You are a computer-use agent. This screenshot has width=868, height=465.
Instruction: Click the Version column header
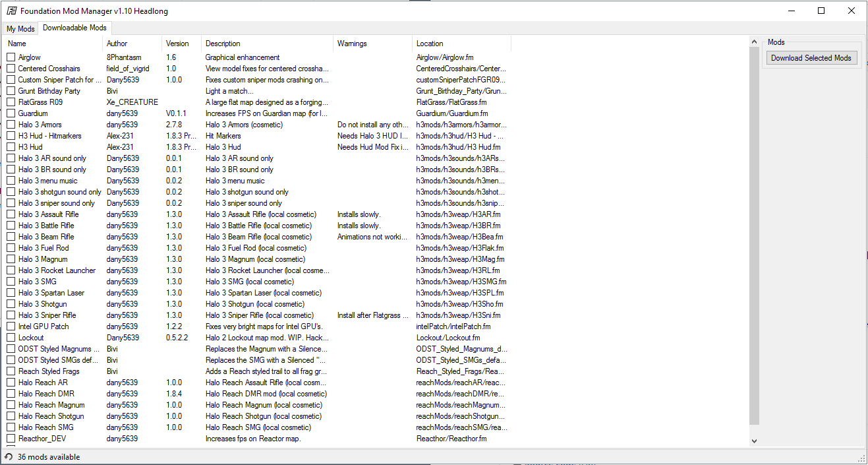[181, 44]
